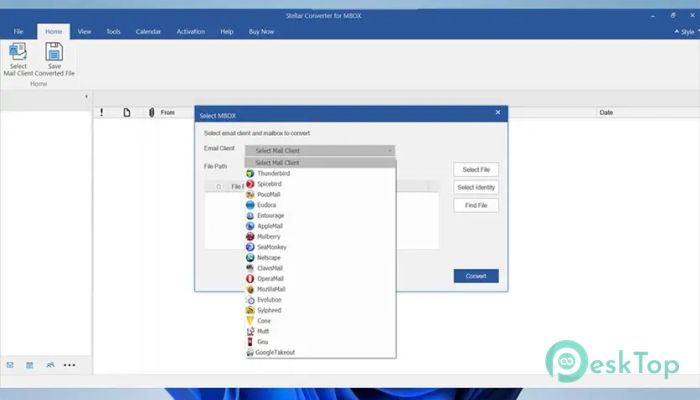The width and height of the screenshot is (700, 400).
Task: Choose SeaMonkey from the client list
Action: tap(320, 247)
